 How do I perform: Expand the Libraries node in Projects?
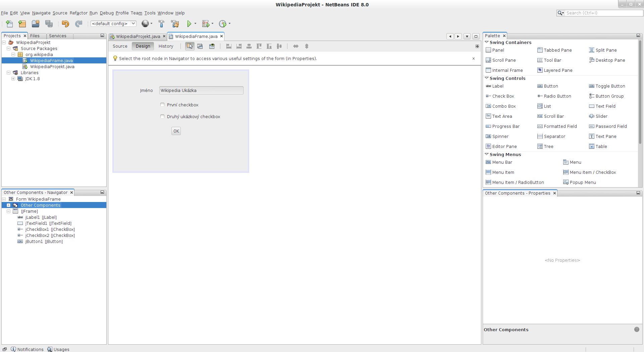8,72
